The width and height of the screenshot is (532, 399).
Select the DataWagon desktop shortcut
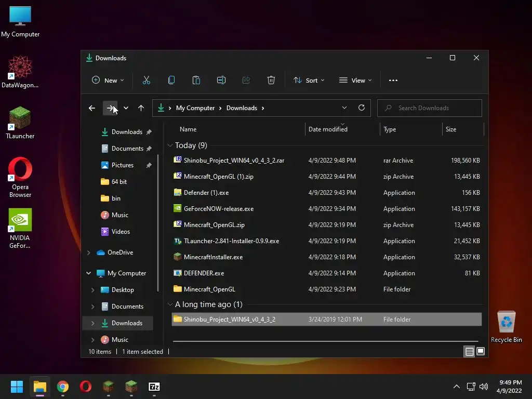click(20, 72)
